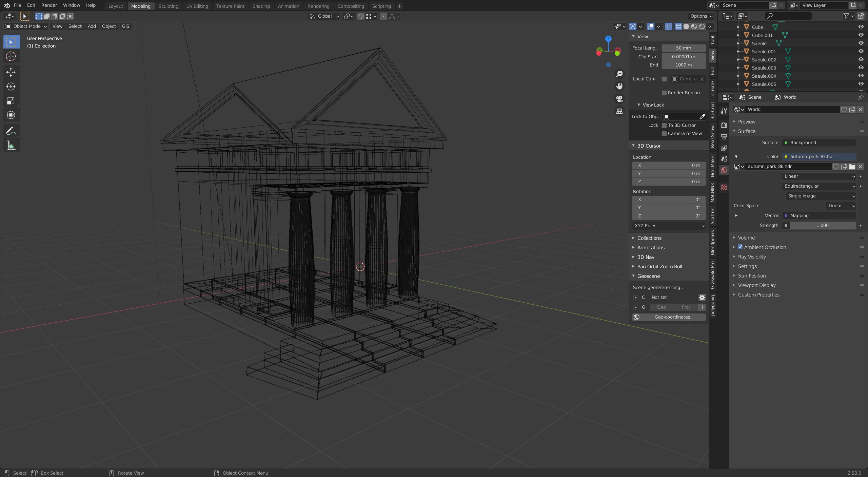Select the Measure tool
868x477 pixels.
point(11,146)
